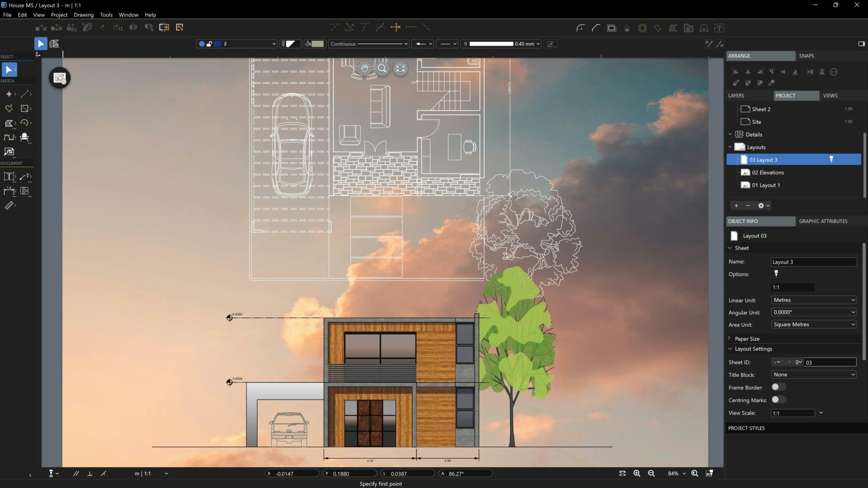Expand the Paper Size section
Image resolution: width=868 pixels, height=488 pixels.
[x=730, y=338]
